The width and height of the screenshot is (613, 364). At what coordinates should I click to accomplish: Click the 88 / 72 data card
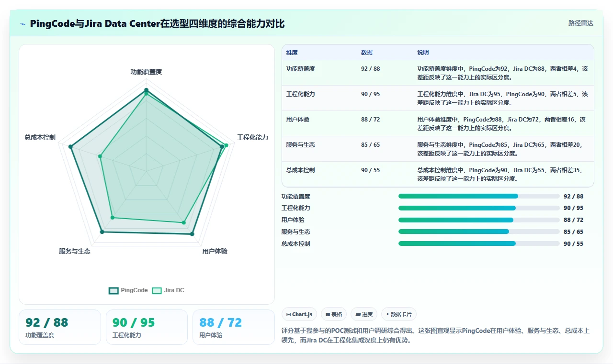[x=233, y=327]
